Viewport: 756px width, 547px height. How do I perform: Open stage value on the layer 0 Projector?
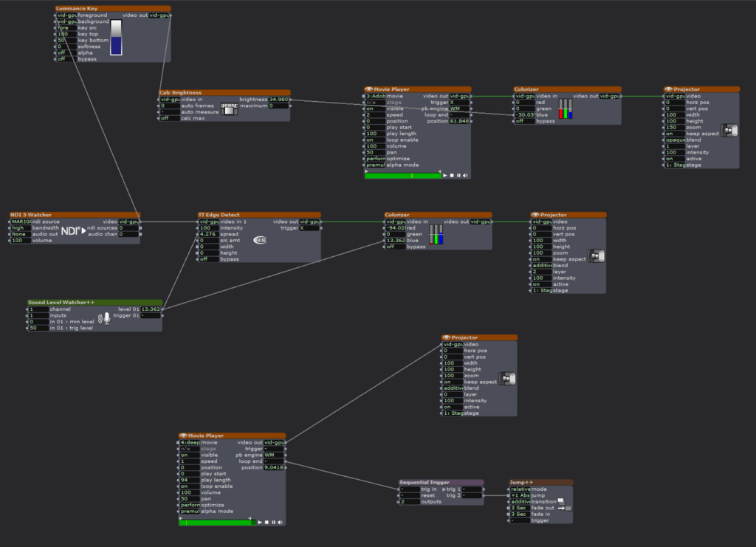tap(453, 413)
